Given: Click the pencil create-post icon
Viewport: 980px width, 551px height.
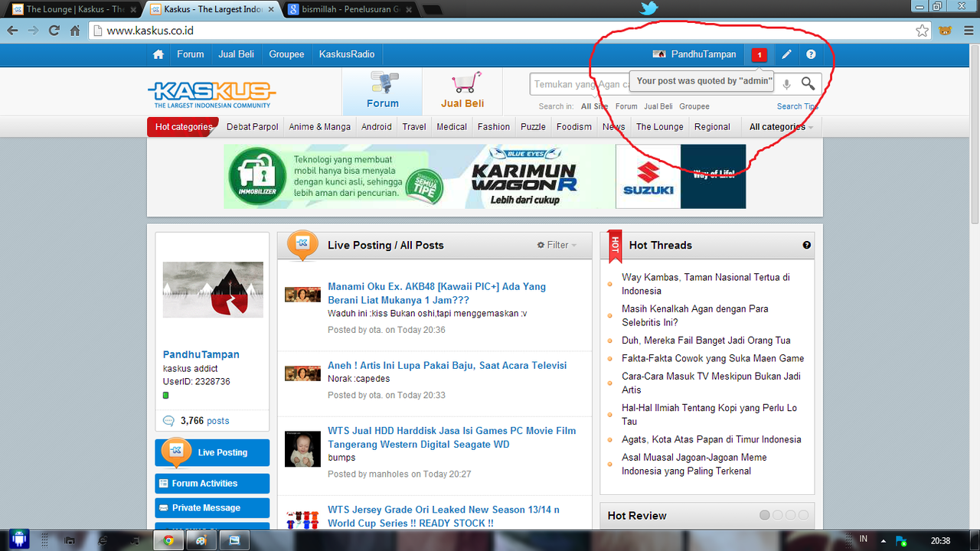Looking at the screenshot, I should 786,54.
